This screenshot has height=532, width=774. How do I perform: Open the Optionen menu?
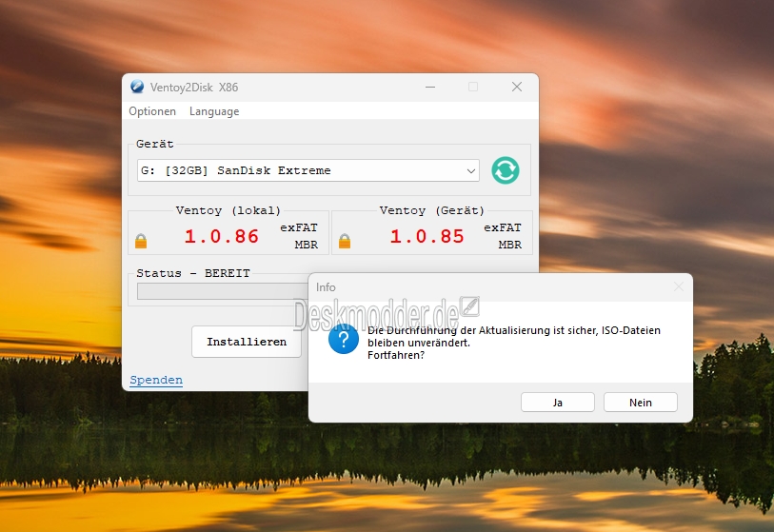[x=152, y=111]
